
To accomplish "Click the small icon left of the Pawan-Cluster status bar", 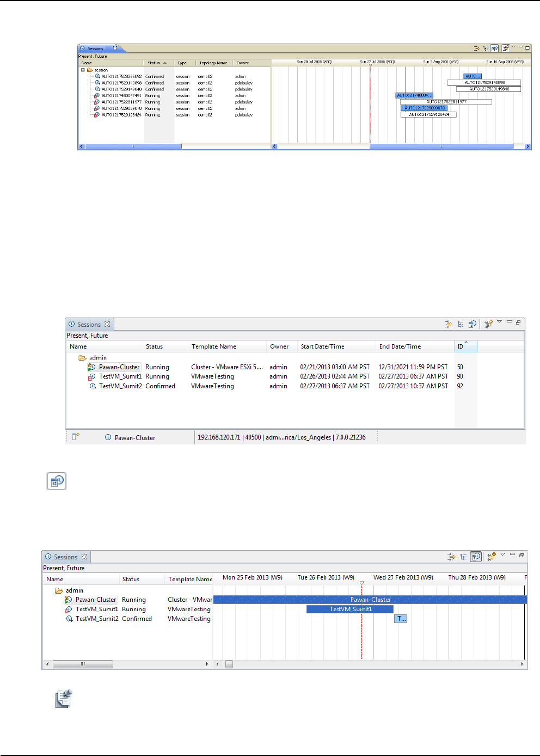I will coord(76,437).
